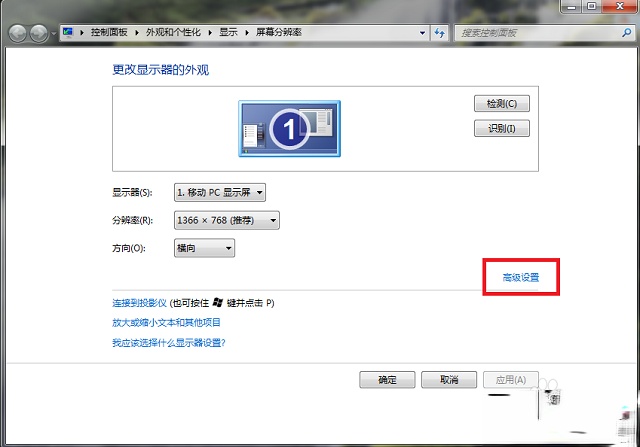Screen dimensions: 640x447
Task: Open 放大或缩小文本和其他项目 link
Action: (166, 322)
